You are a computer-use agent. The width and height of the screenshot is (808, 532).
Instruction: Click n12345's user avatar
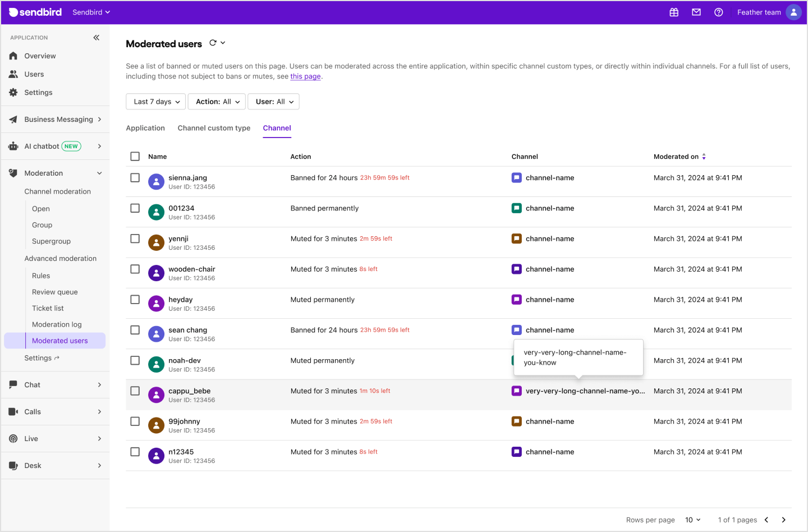[x=156, y=456]
